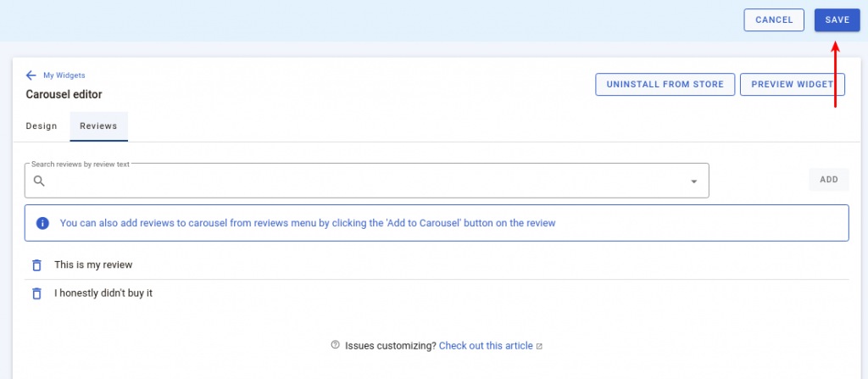This screenshot has height=379, width=868.
Task: Select the 'This is my review' row text
Action: 93,265
